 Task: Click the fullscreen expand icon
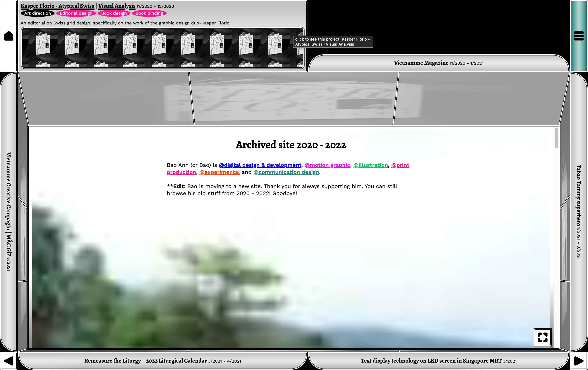pyautogui.click(x=542, y=337)
